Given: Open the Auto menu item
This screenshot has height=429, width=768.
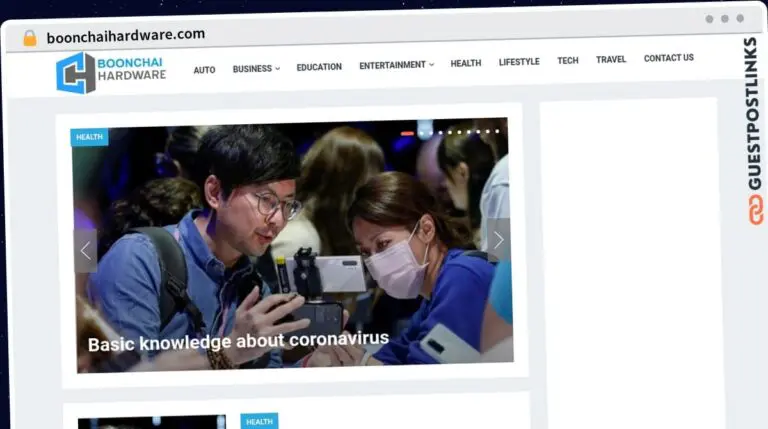Looking at the screenshot, I should [204, 70].
